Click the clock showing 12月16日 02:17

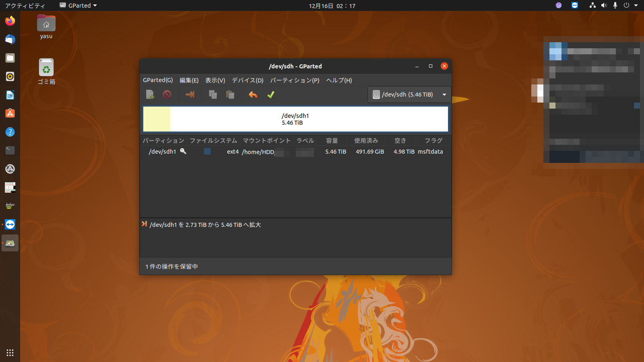332,6
